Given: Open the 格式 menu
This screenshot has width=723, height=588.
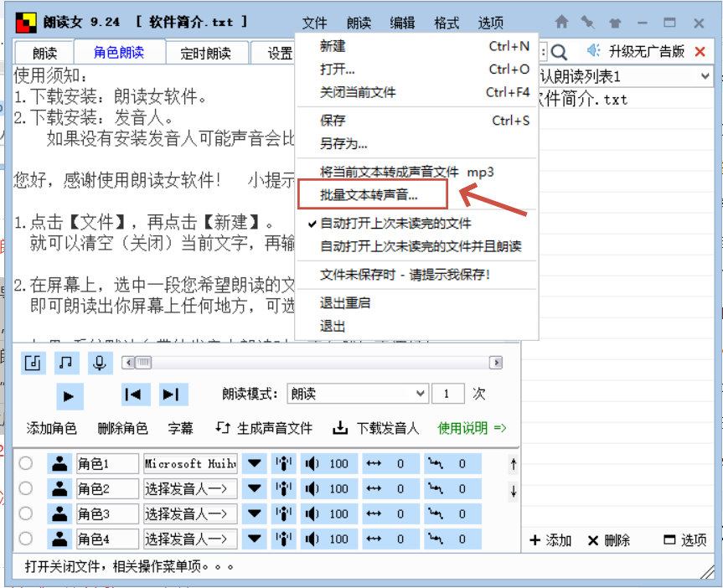Looking at the screenshot, I should [447, 23].
